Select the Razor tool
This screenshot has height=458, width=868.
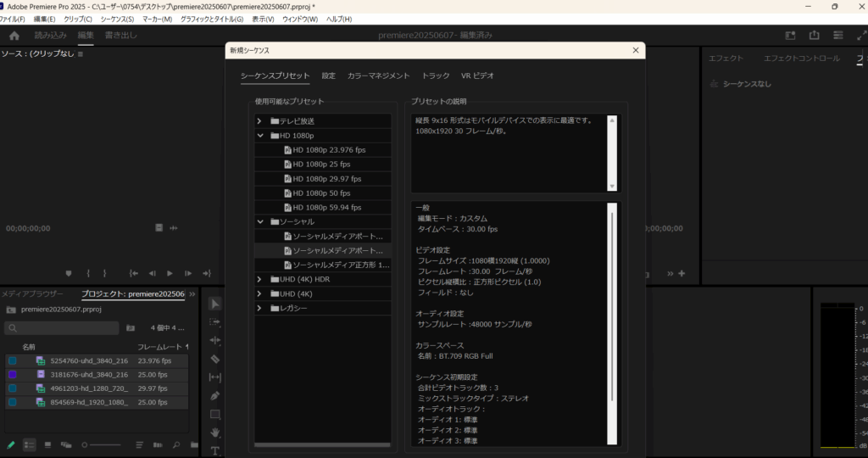(x=215, y=359)
